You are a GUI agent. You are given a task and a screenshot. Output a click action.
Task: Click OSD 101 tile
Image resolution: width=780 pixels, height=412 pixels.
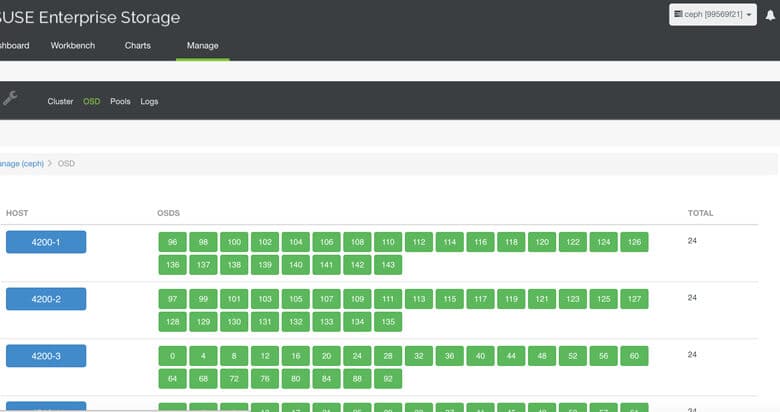(x=234, y=299)
